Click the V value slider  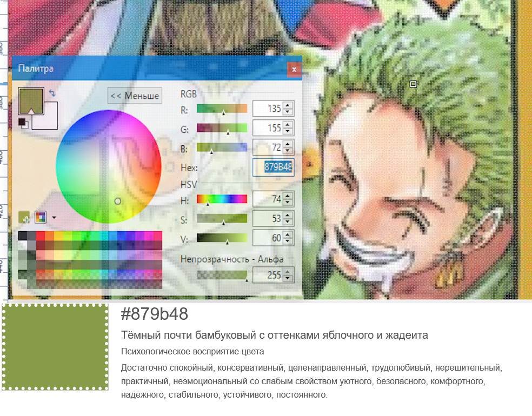click(222, 238)
